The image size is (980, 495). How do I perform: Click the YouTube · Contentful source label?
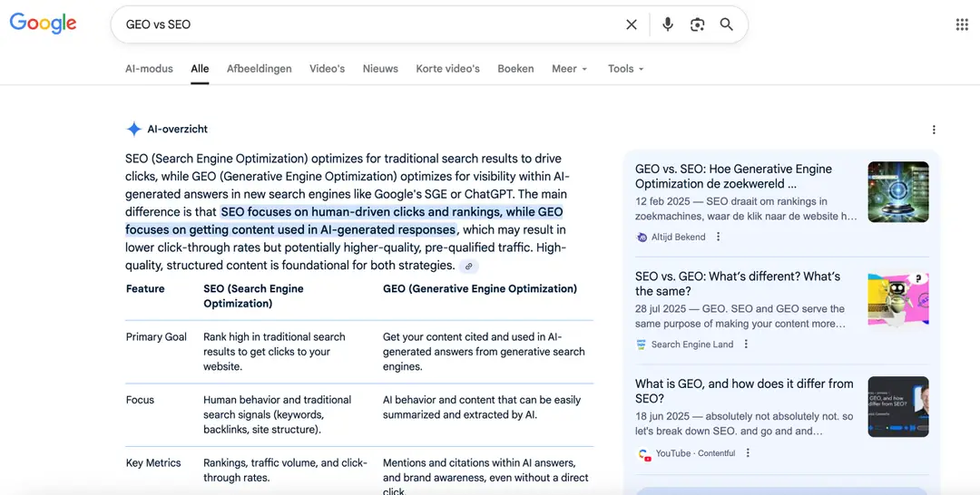pyautogui.click(x=696, y=453)
